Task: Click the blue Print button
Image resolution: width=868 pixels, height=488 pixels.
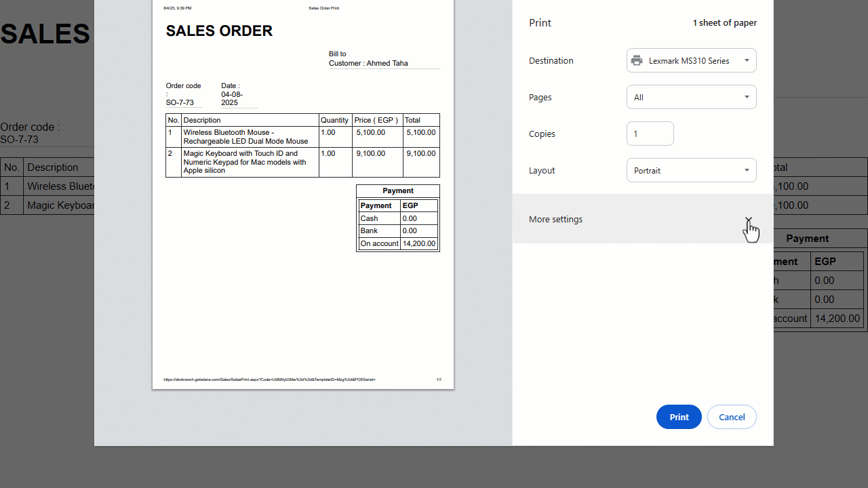Action: tap(679, 417)
